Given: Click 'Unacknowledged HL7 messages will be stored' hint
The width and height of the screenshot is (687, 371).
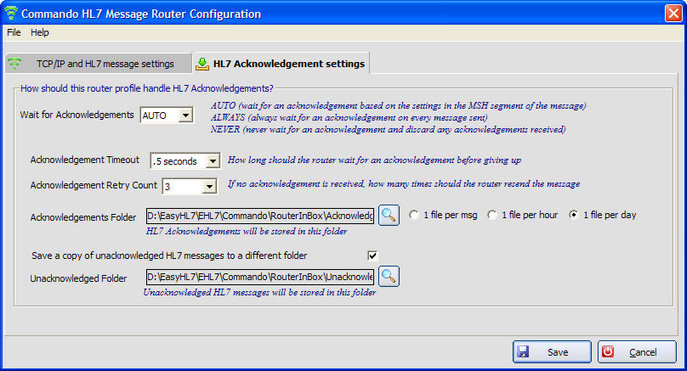Looking at the screenshot, I should point(259,292).
